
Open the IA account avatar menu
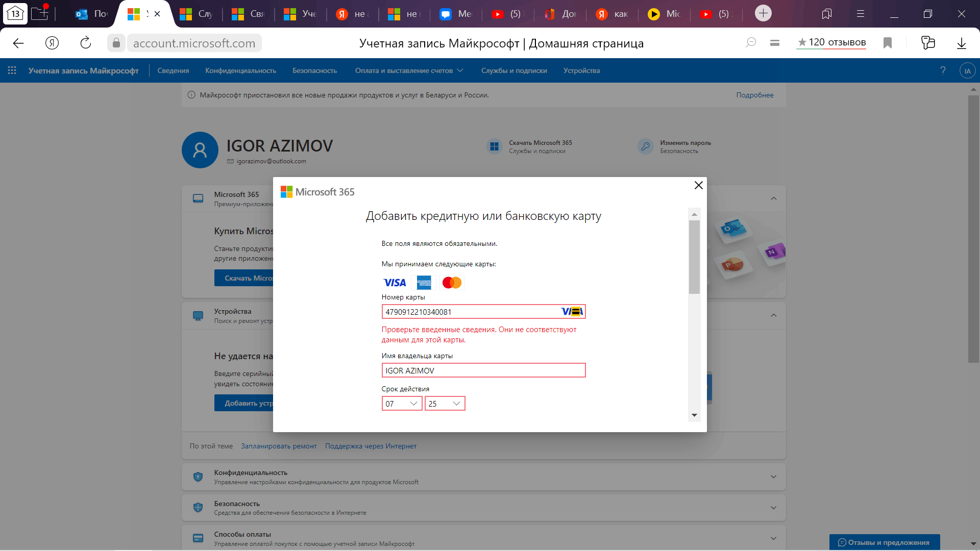967,70
